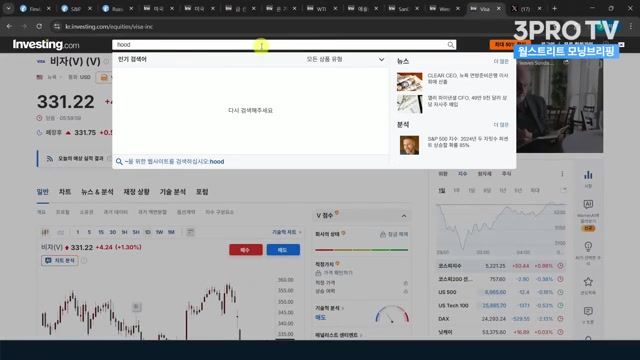Select the US 500 row
This screenshot has width=640, height=360.
point(501,292)
